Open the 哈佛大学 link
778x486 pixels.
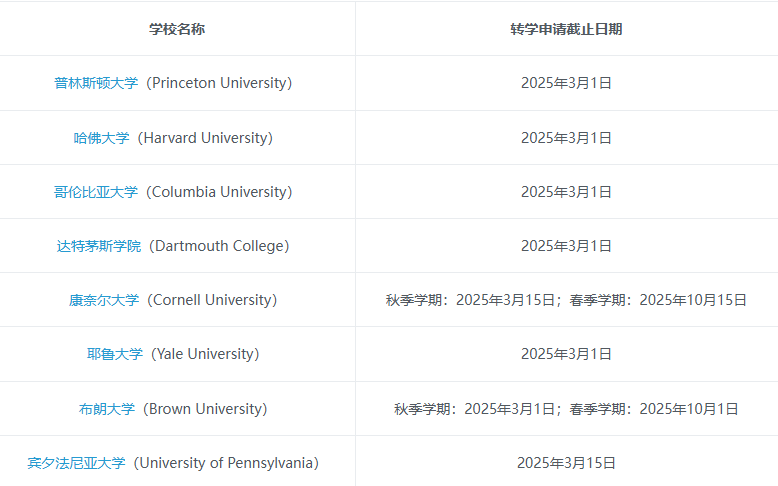pos(101,138)
